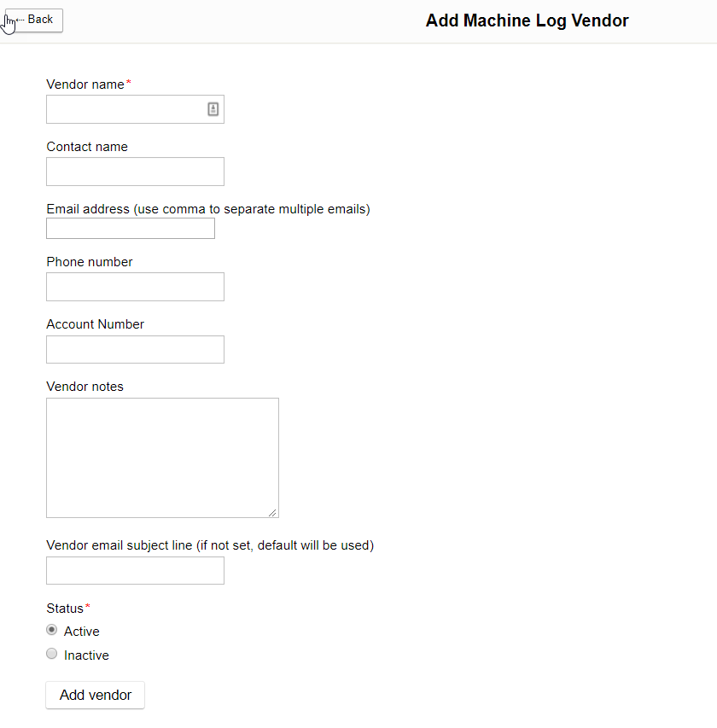Click inside the Vendor notes text area
This screenshot has width=717, height=728.
162,457
